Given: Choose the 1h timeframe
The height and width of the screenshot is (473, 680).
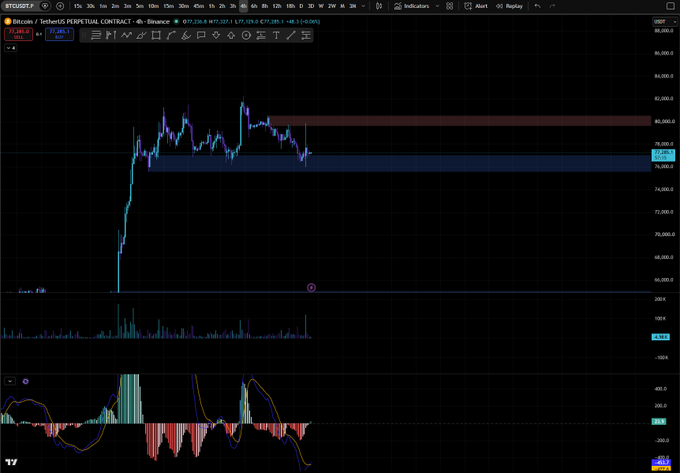Looking at the screenshot, I should [x=212, y=6].
